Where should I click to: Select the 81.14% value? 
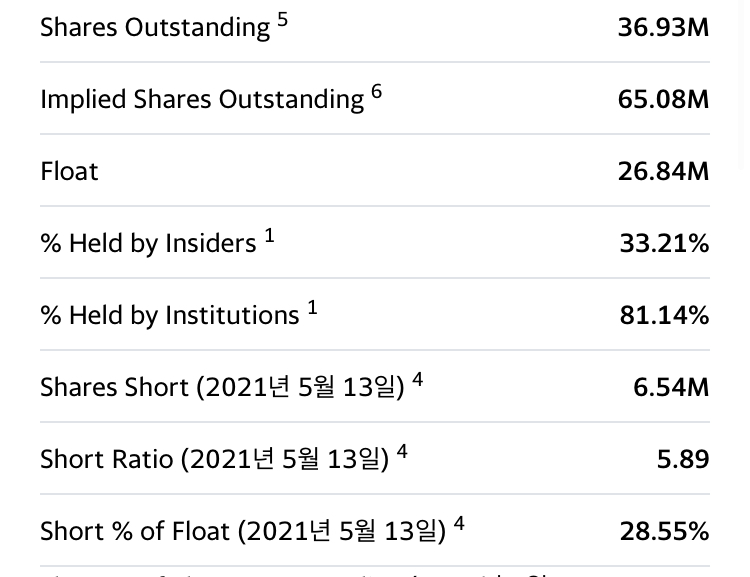(x=664, y=315)
